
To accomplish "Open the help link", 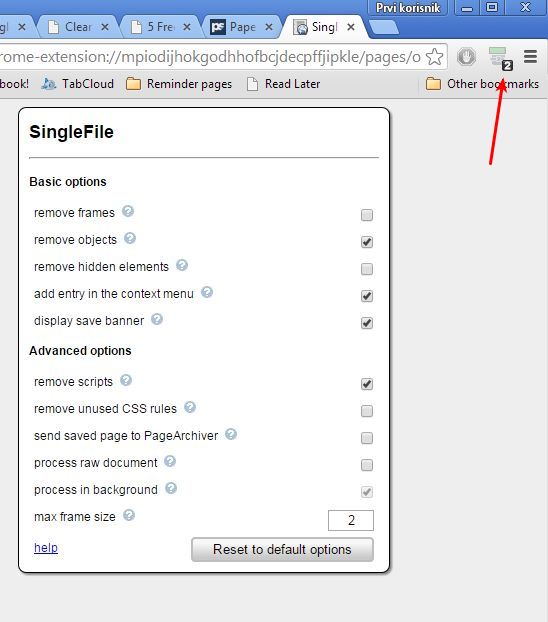I will (46, 547).
